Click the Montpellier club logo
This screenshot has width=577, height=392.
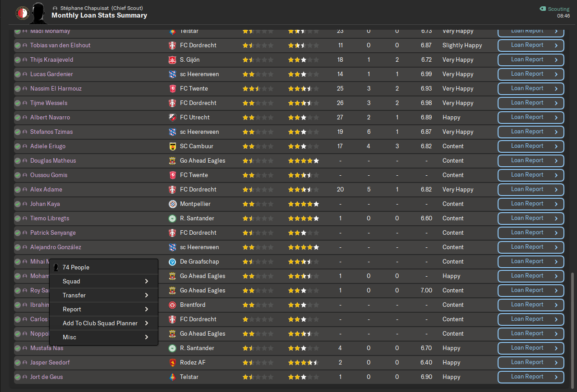(172, 204)
